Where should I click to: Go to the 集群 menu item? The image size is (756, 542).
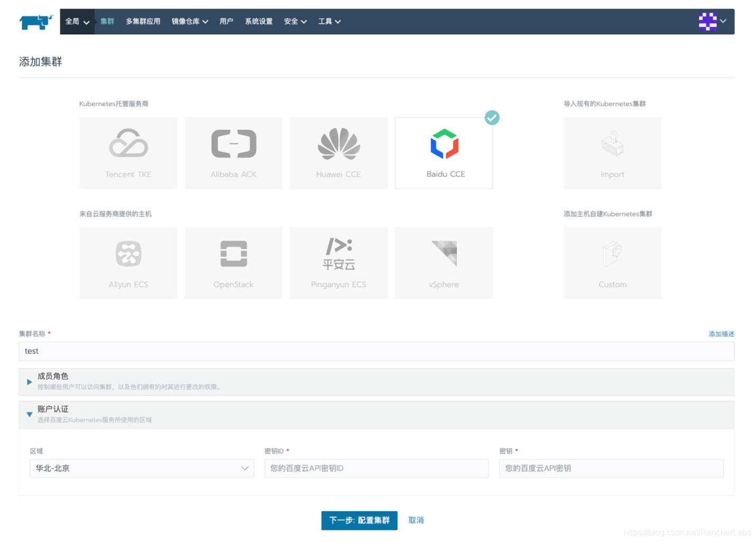(107, 22)
